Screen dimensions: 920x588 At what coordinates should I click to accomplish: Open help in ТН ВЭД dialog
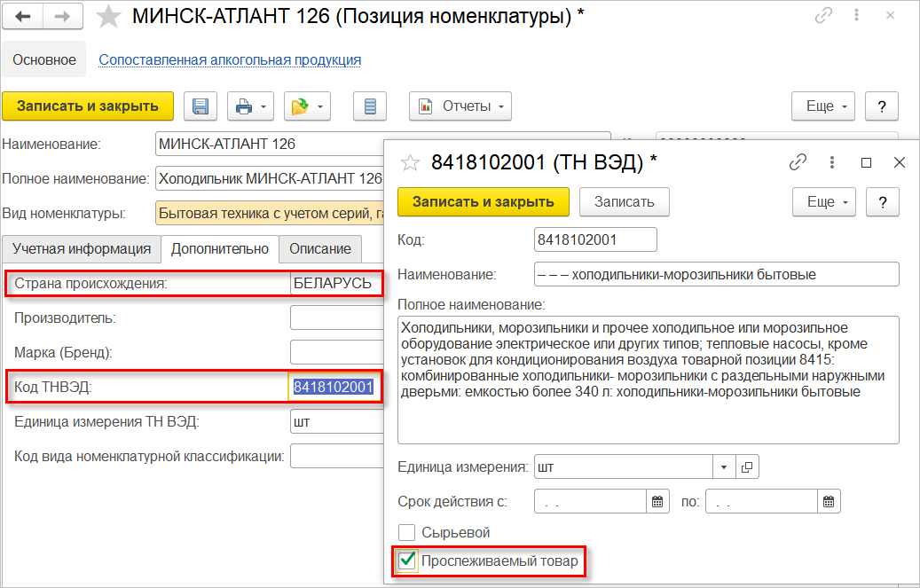[883, 202]
